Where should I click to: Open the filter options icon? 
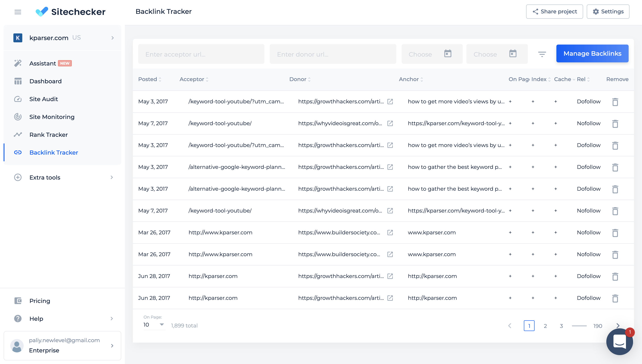pyautogui.click(x=542, y=54)
